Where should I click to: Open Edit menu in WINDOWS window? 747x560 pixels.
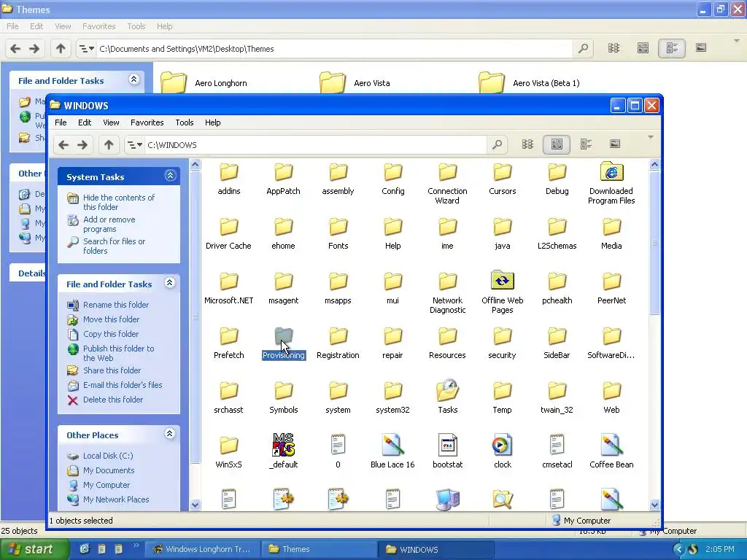tap(85, 122)
